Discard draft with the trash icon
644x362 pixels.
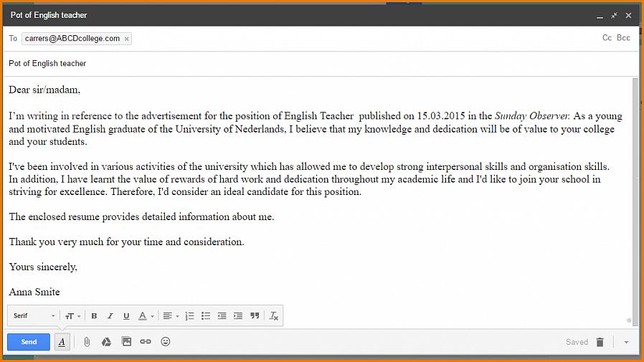click(x=600, y=342)
